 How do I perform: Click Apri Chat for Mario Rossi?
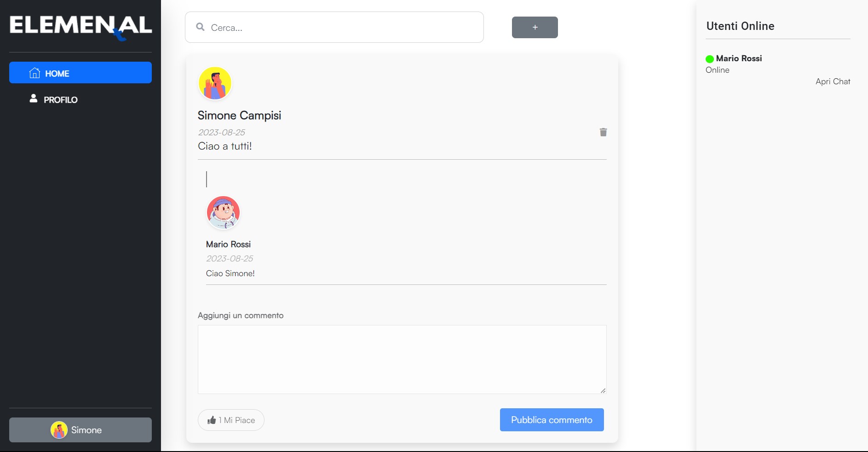[x=833, y=81]
